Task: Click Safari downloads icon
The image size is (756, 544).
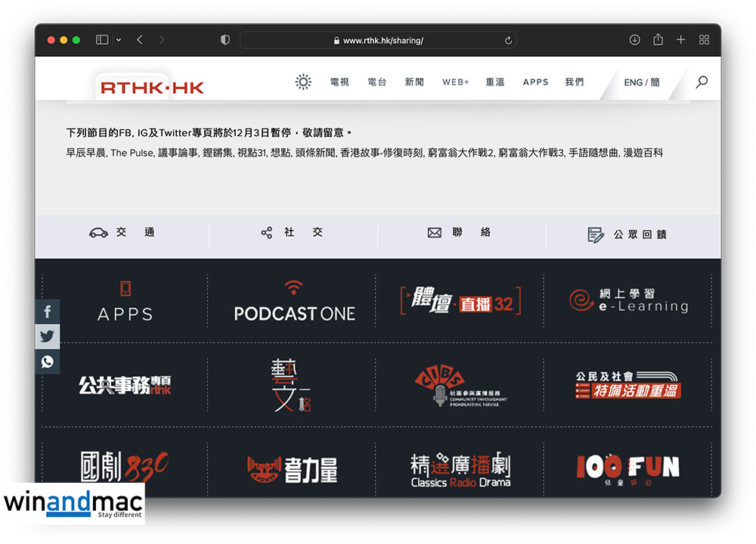Action: 634,40
